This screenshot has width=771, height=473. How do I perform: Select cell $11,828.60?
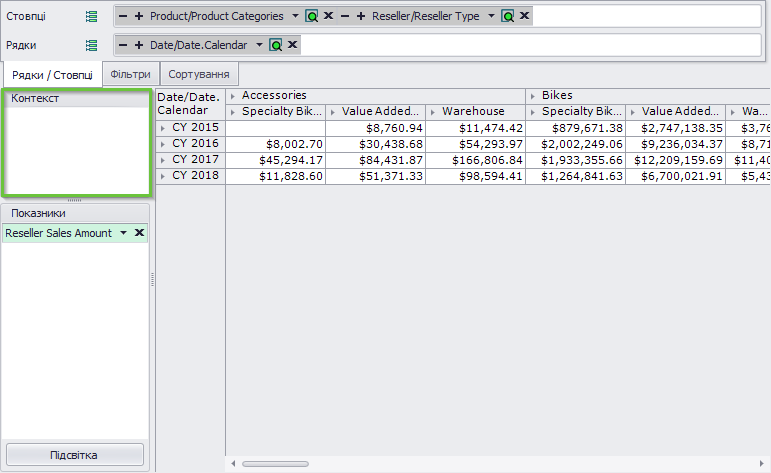276,177
